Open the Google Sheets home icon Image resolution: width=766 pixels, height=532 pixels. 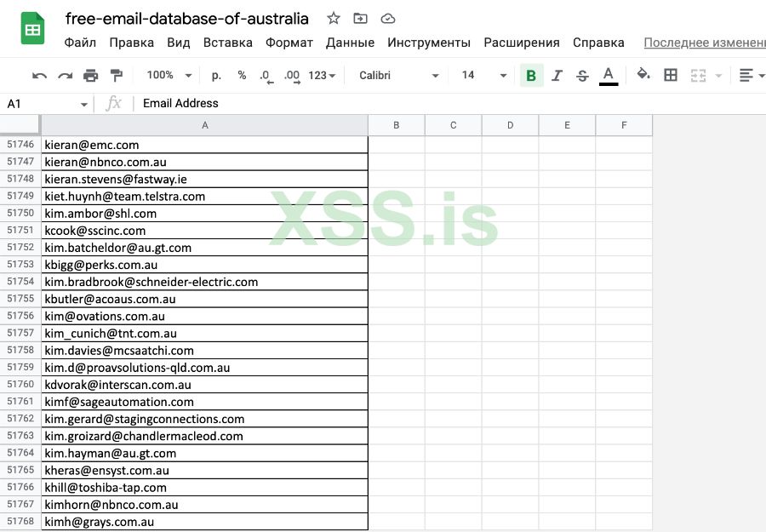(32, 28)
